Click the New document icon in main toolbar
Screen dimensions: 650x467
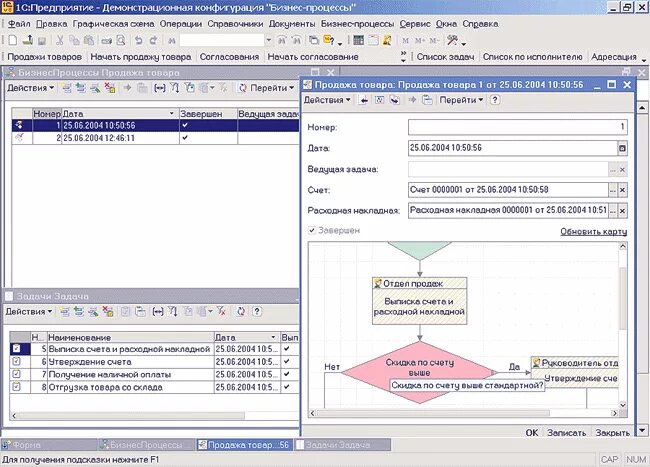(12, 40)
